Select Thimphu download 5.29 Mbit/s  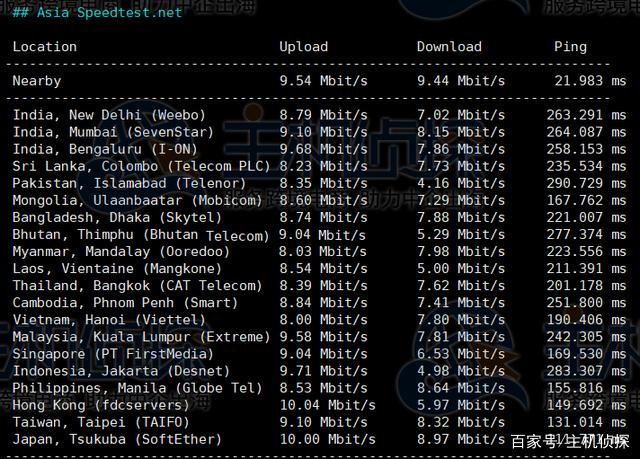461,235
